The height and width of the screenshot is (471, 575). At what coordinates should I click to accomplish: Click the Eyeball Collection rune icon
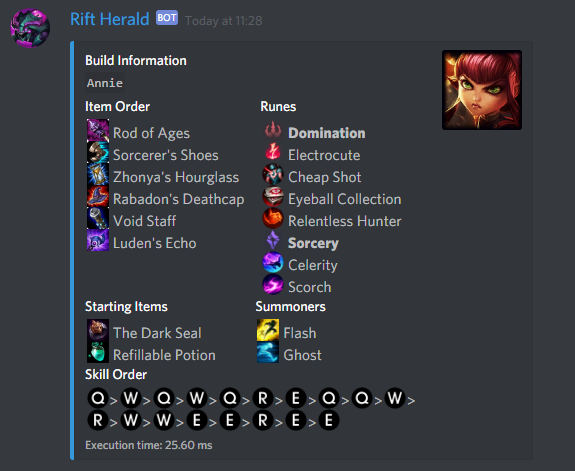[x=273, y=196]
